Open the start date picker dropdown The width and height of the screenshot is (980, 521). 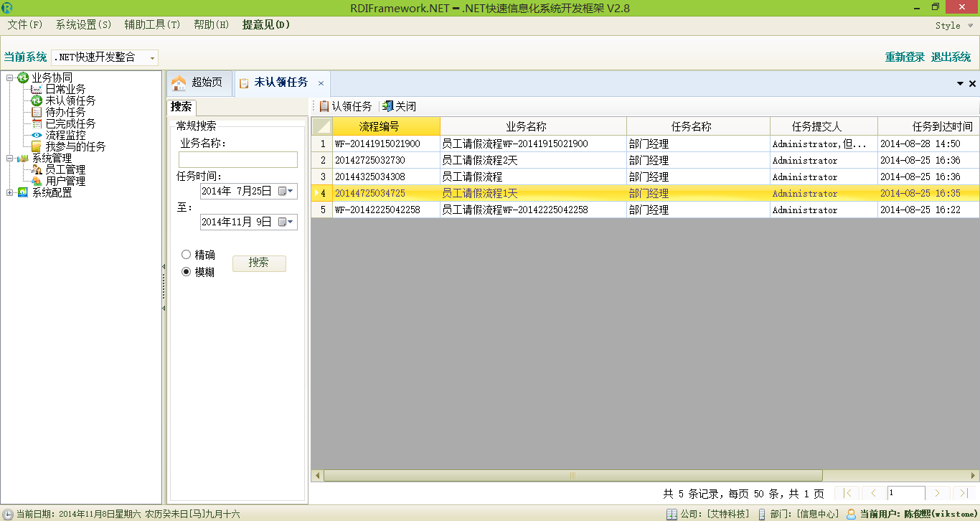pyautogui.click(x=291, y=191)
